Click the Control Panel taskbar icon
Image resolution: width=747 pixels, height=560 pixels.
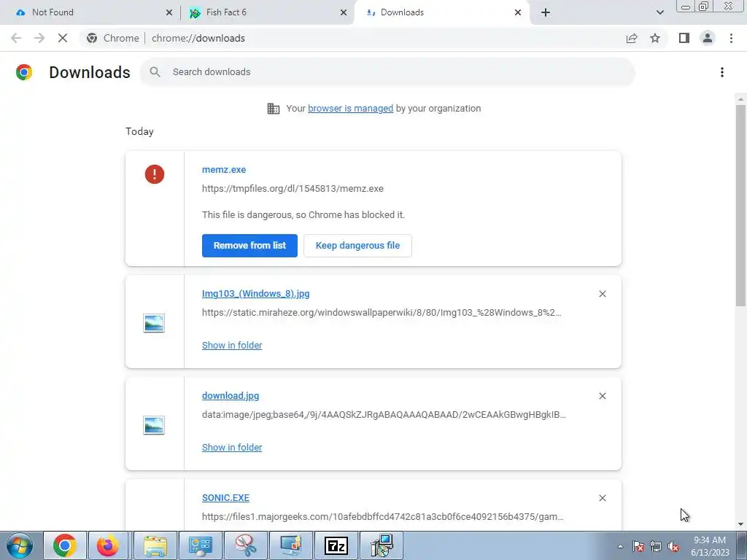(201, 545)
